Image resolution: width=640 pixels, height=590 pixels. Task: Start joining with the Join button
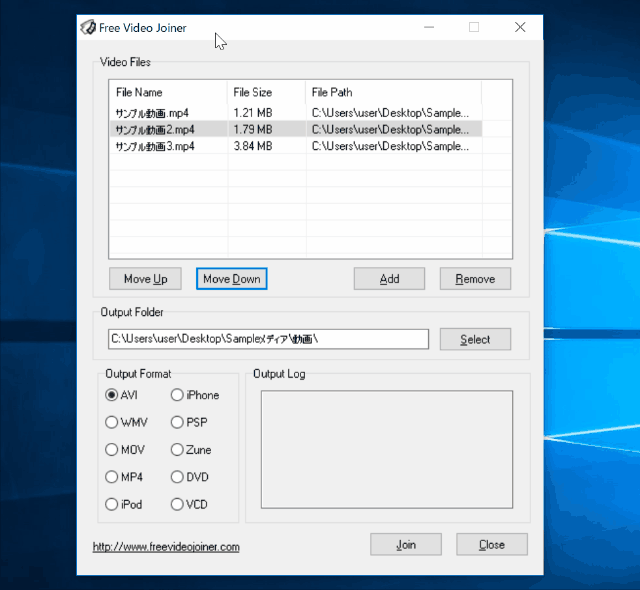406,544
